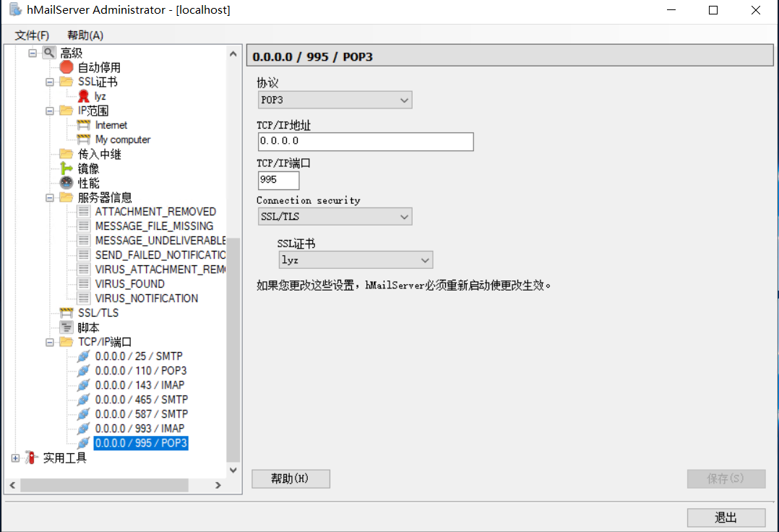The image size is (779, 532).
Task: Click the 退出 exit button
Action: [726, 517]
